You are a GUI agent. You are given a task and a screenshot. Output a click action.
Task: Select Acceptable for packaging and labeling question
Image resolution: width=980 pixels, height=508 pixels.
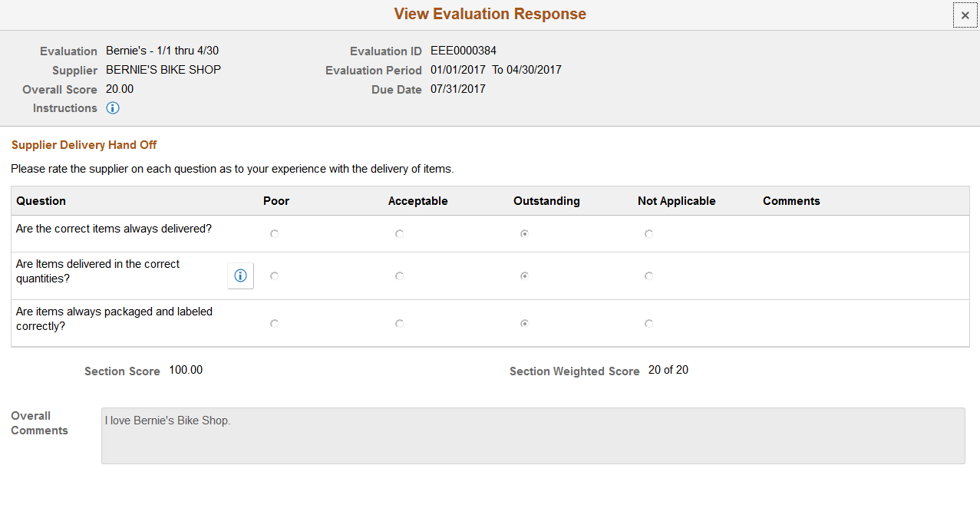(398, 323)
